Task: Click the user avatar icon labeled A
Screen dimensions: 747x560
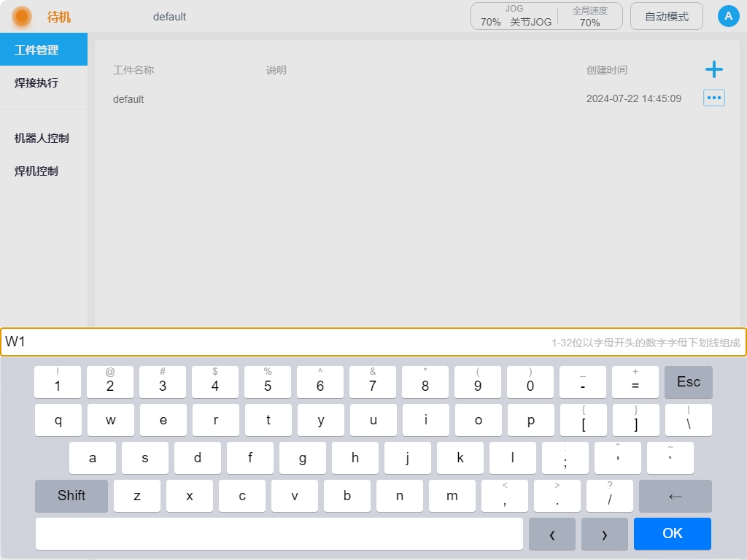Action: 728,16
